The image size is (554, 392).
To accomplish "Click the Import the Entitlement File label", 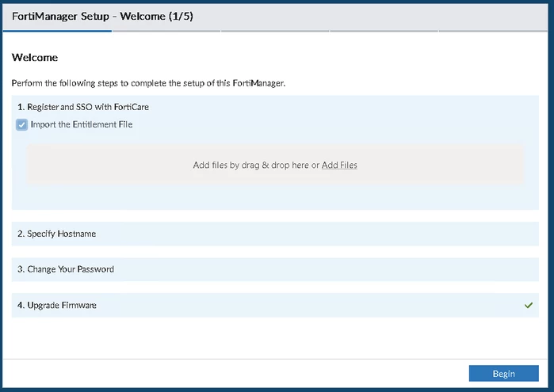I will (x=82, y=124).
